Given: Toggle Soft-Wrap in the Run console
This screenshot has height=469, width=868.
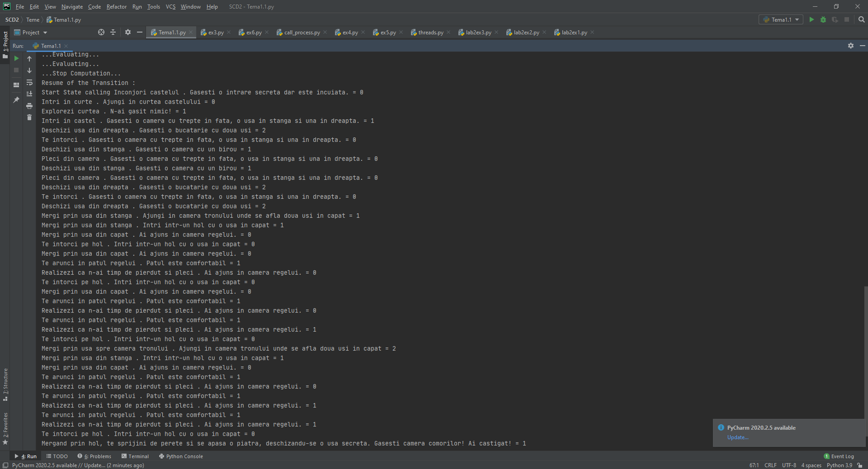Looking at the screenshot, I should pyautogui.click(x=29, y=82).
